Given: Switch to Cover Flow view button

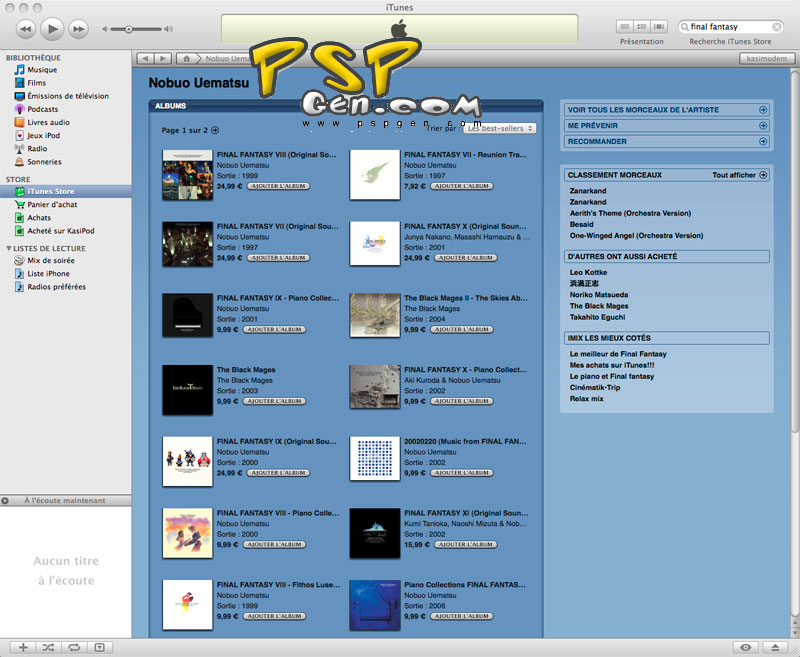Looking at the screenshot, I should pyautogui.click(x=659, y=27).
